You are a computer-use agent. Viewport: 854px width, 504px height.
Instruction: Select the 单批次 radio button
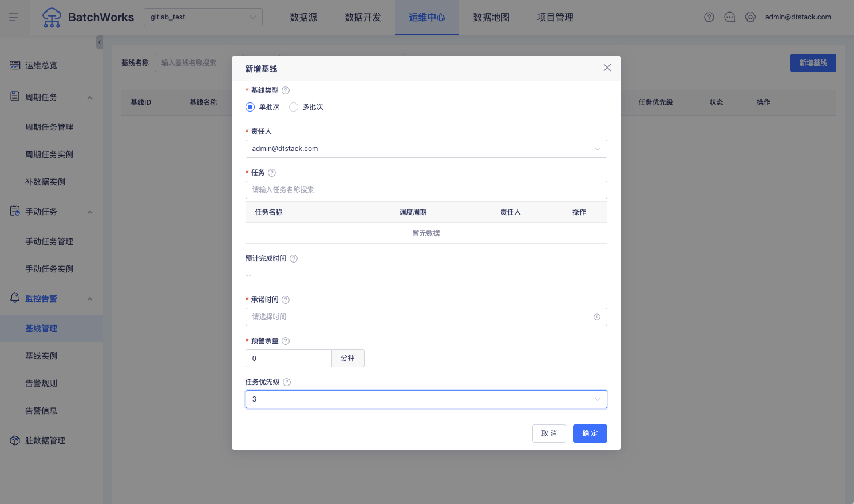pos(250,107)
